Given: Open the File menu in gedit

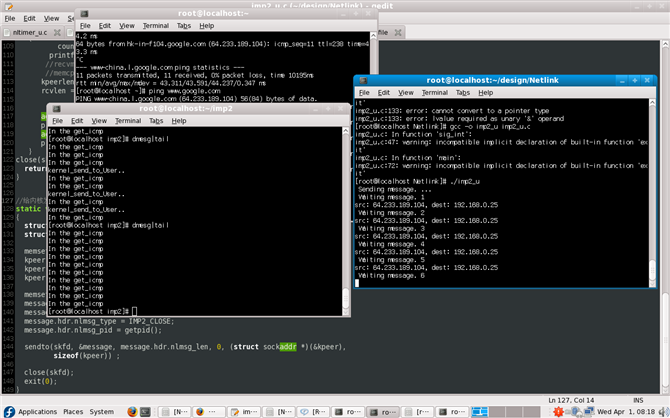Looking at the screenshot, I should (x=9, y=17).
